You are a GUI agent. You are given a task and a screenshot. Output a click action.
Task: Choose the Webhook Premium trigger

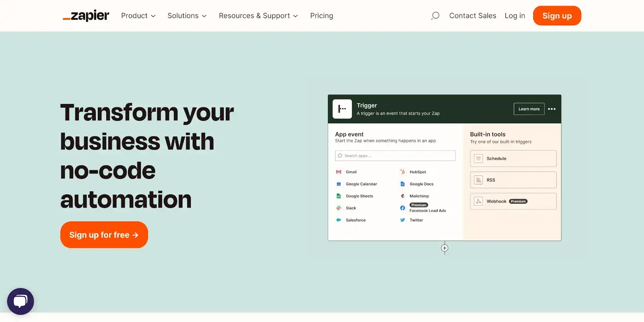[513, 201]
